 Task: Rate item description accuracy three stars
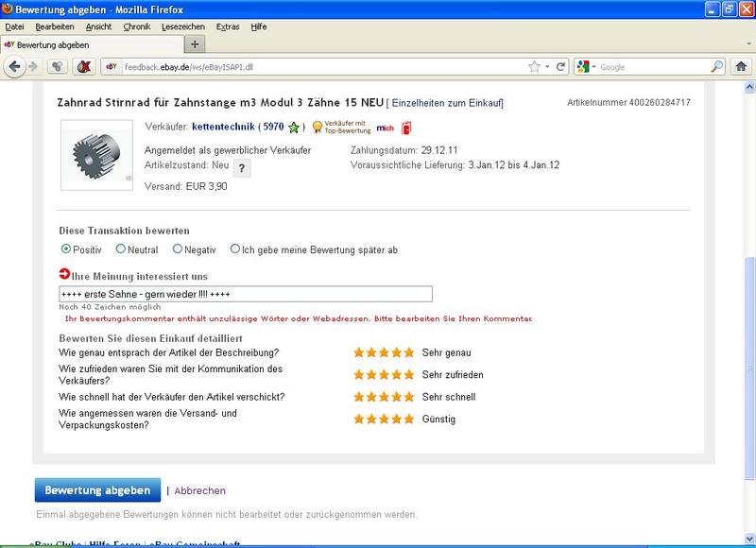pos(384,352)
